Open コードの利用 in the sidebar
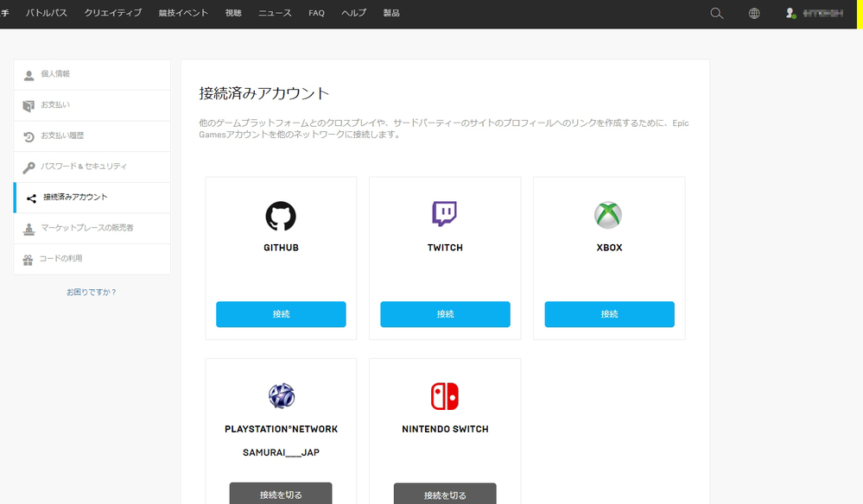 pos(92,260)
